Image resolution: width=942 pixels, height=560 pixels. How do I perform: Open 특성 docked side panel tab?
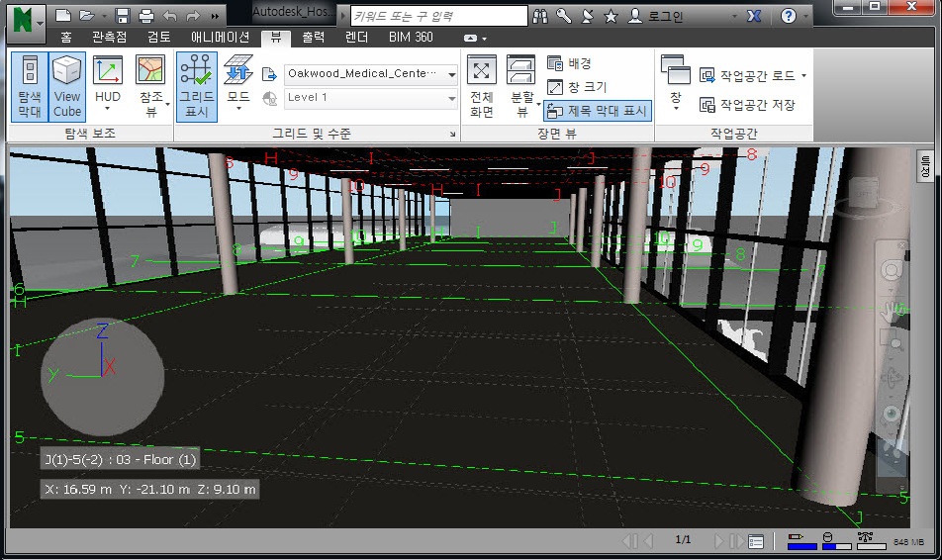point(925,166)
